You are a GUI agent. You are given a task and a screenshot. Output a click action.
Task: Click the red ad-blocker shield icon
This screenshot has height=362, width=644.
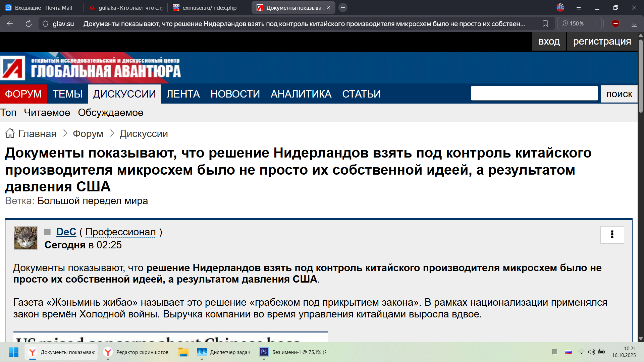point(615,23)
